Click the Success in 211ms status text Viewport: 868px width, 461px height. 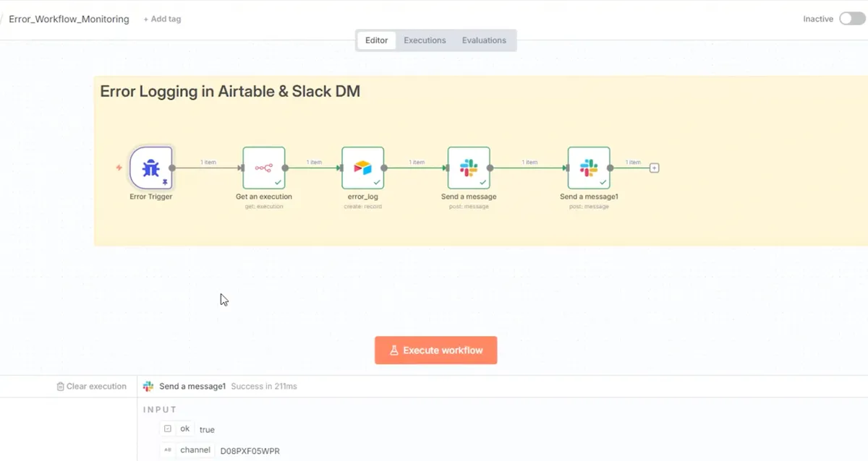point(264,387)
